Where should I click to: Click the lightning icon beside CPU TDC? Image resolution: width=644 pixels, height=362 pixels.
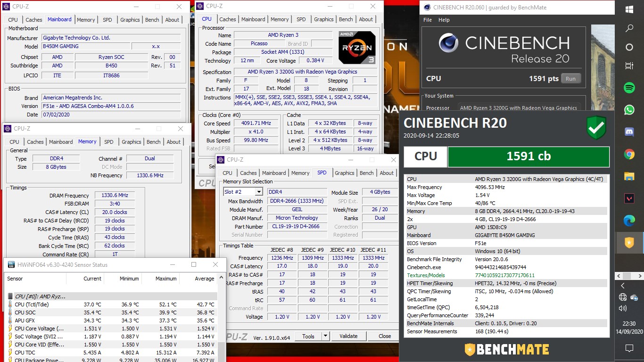tap(10, 353)
